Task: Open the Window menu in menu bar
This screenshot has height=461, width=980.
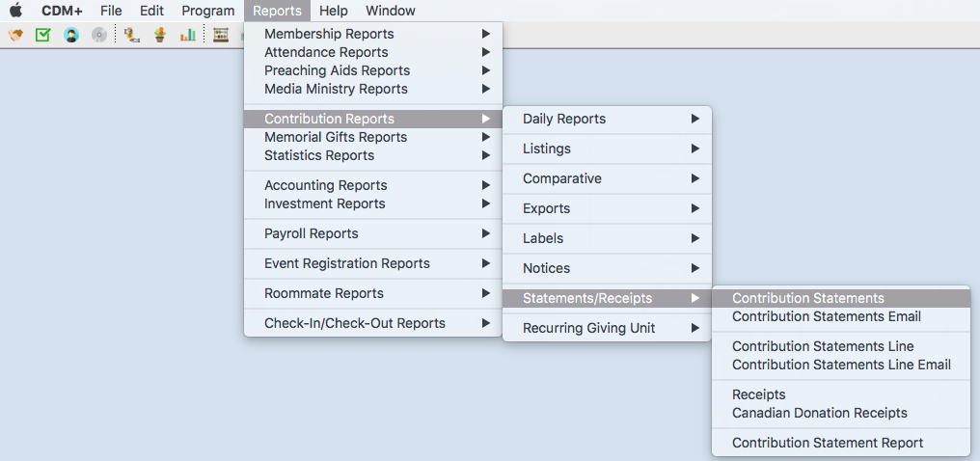Action: [x=391, y=11]
